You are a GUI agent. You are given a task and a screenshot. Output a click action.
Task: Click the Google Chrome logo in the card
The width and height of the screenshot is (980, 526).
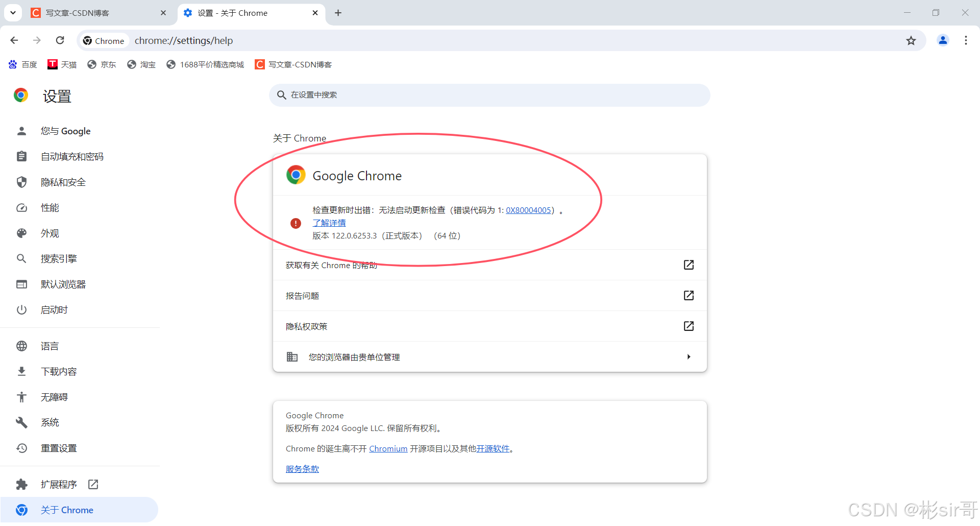296,175
